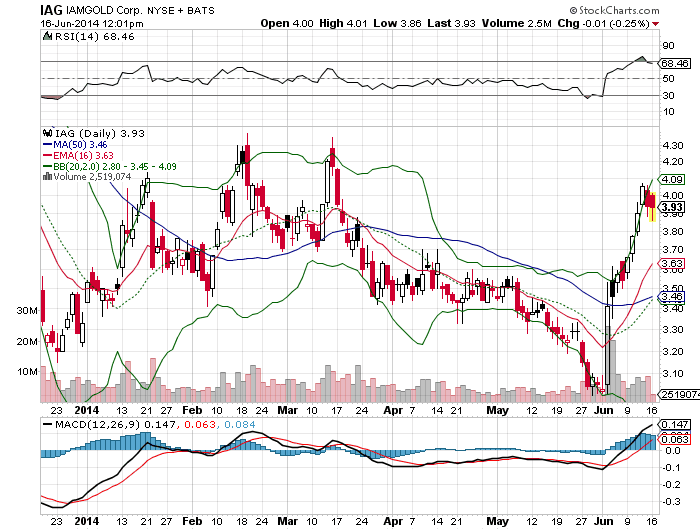Click the 3.20 price axis label
The height and width of the screenshot is (530, 700).
click(673, 351)
